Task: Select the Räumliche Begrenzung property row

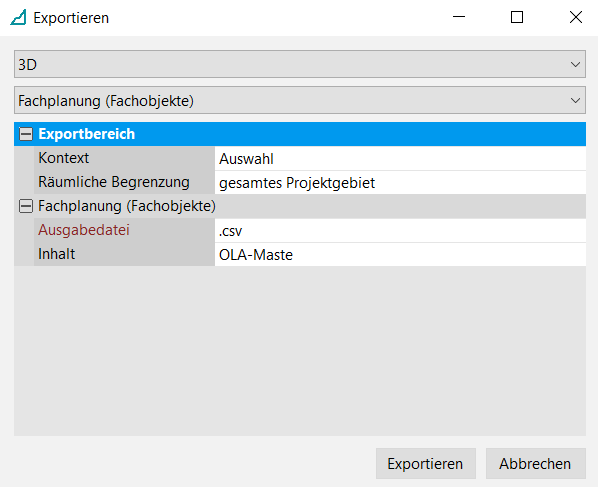Action: pos(300,182)
